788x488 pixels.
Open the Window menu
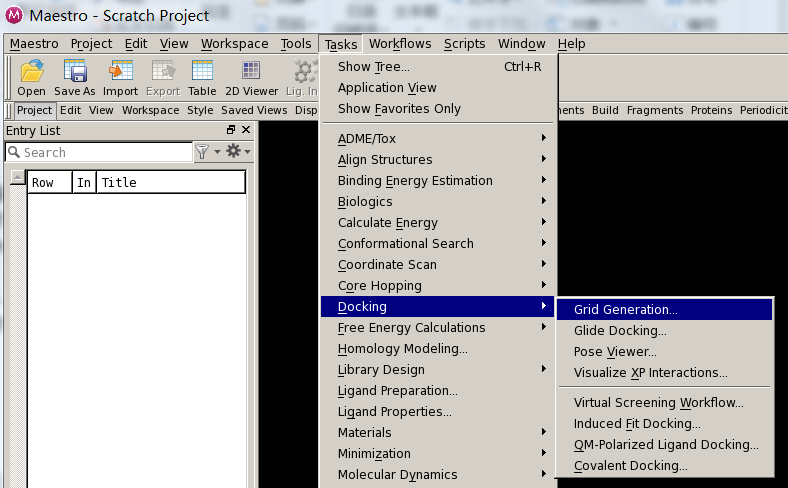coord(521,44)
